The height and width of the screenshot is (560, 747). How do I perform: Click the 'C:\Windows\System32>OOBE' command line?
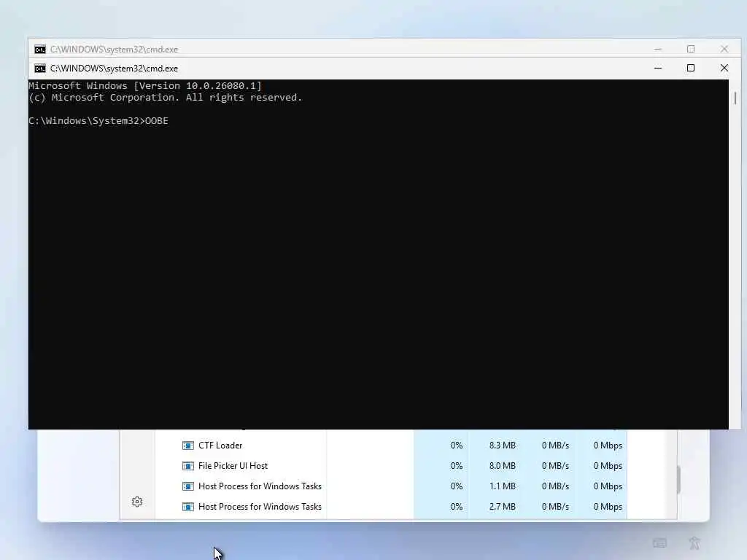point(98,120)
